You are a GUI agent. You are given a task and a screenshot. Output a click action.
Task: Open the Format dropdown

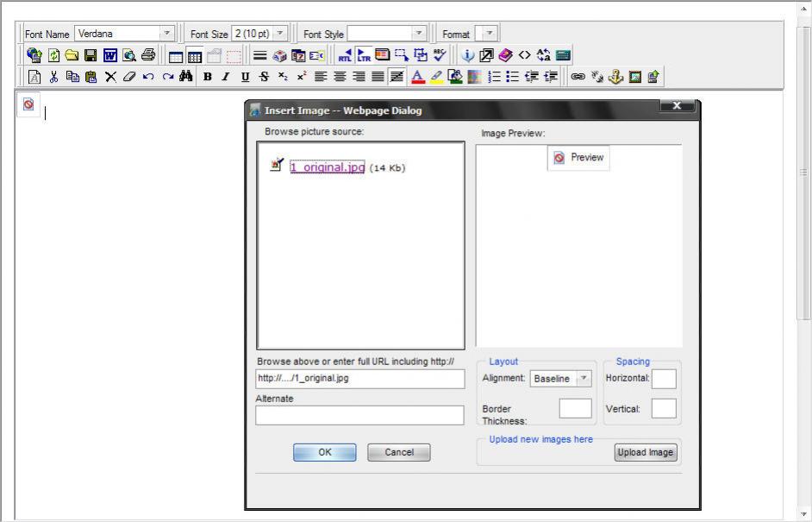pyautogui.click(x=487, y=34)
